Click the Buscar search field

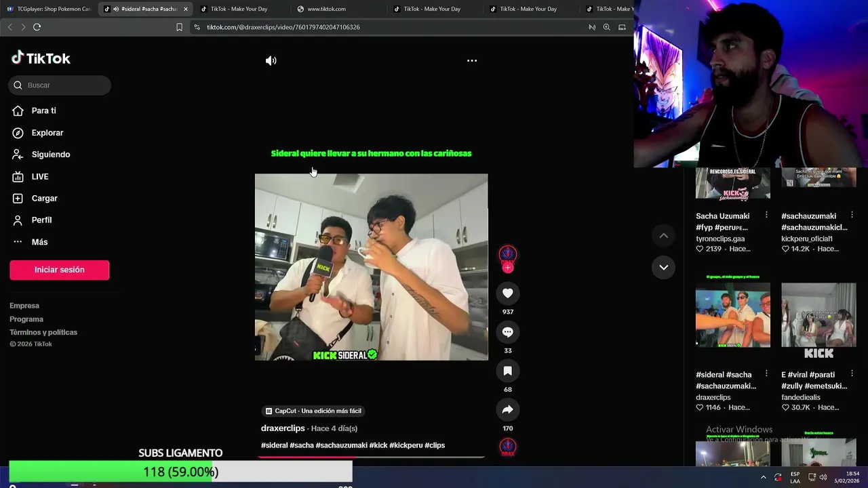point(60,85)
